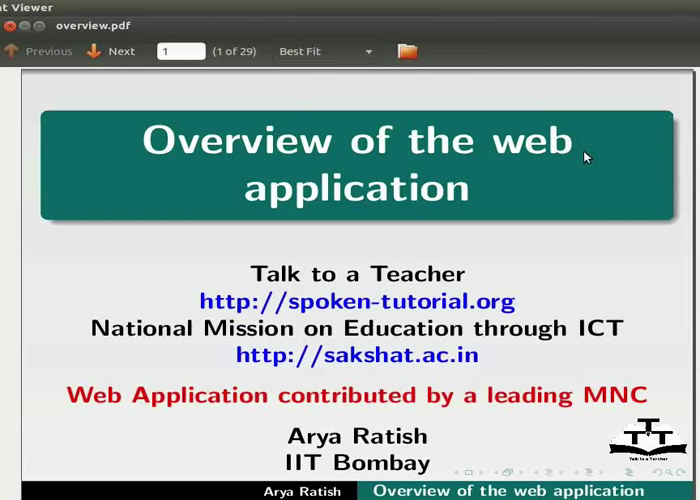
Task: Open the sakshat.ac.in link
Action: tap(357, 354)
